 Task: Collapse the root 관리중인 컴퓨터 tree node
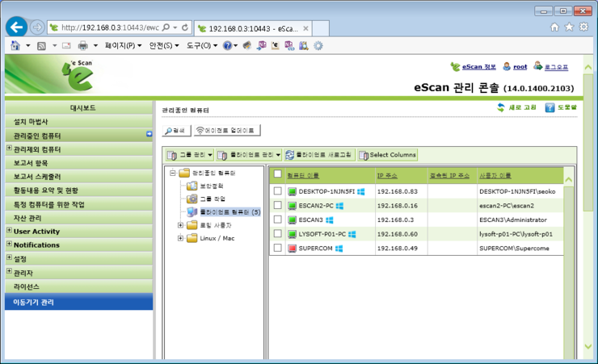point(173,173)
